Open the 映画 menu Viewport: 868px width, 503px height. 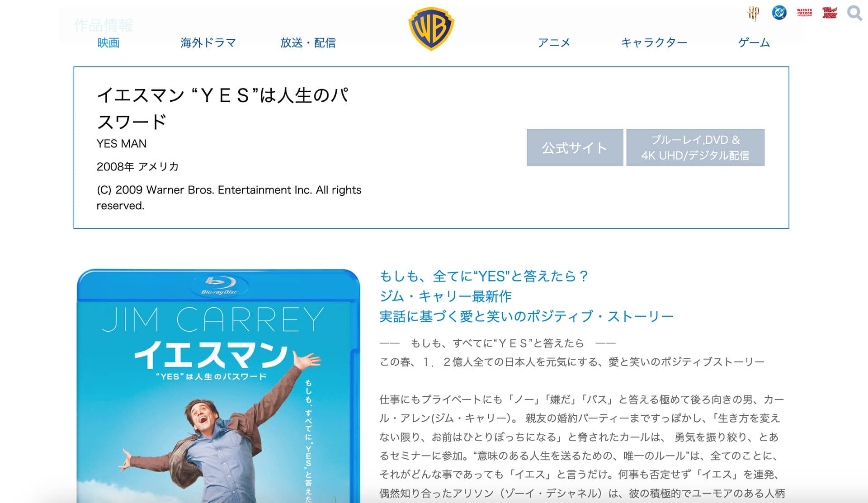tap(108, 42)
